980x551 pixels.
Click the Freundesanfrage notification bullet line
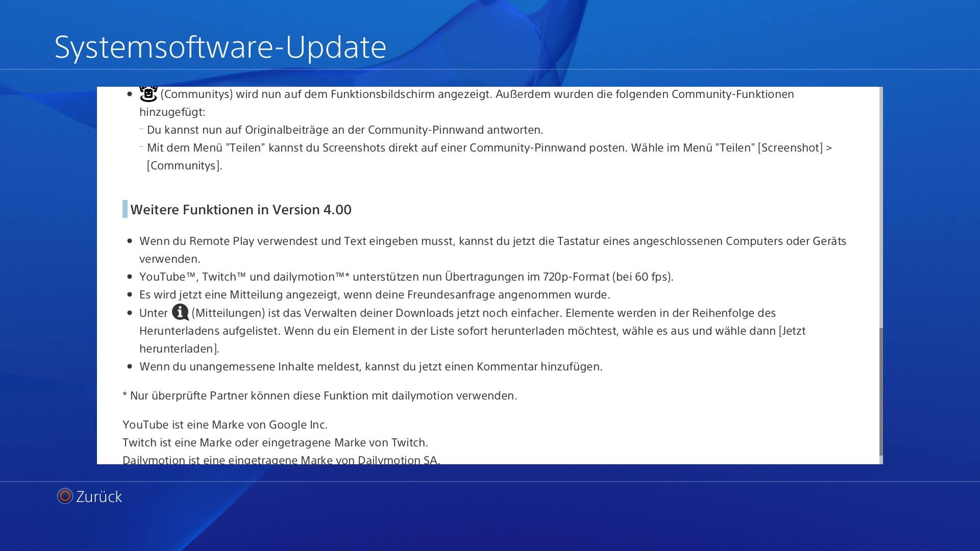click(375, 295)
